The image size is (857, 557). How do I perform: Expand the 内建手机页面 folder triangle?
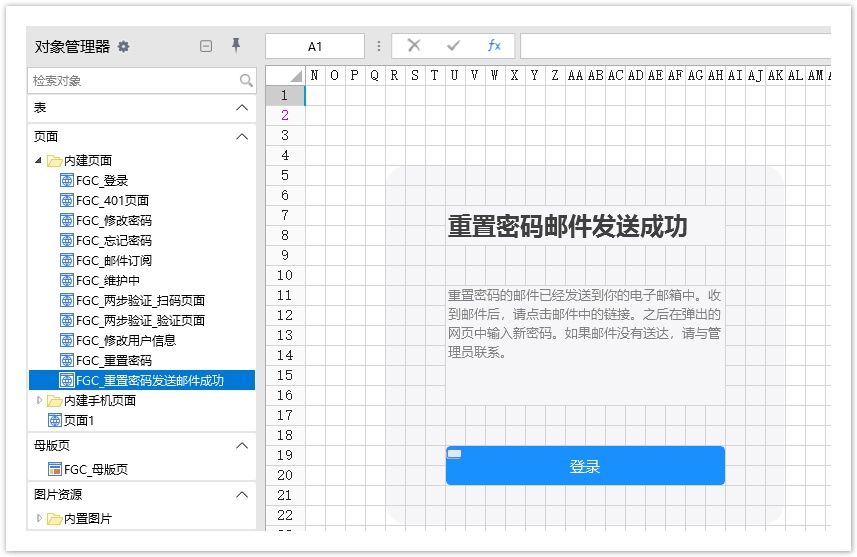pyautogui.click(x=39, y=400)
